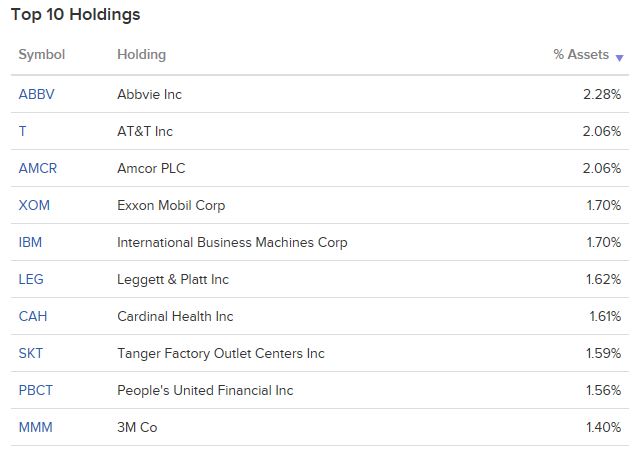Open the LEG ticker symbol link

(31, 279)
